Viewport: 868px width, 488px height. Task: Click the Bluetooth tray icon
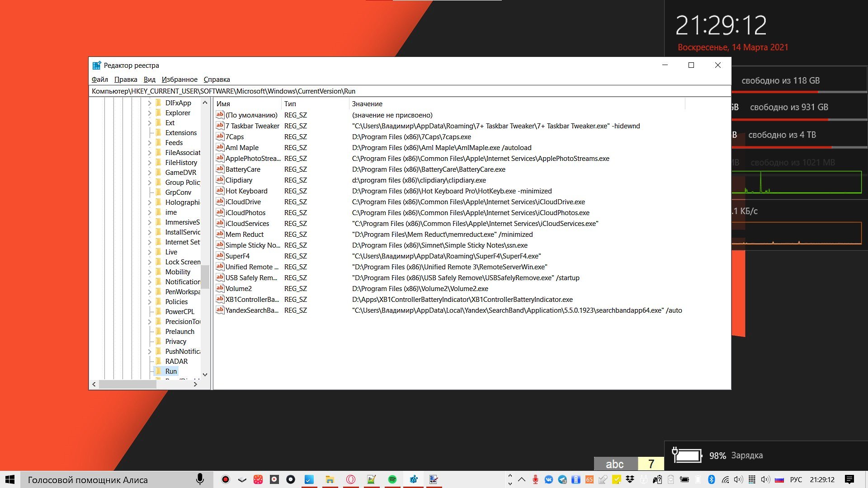(x=711, y=479)
